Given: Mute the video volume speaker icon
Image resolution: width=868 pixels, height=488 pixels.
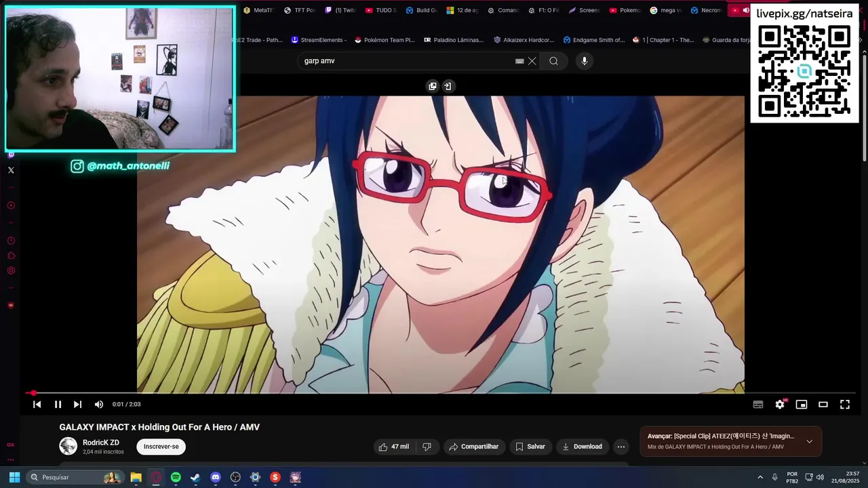Looking at the screenshot, I should point(99,405).
